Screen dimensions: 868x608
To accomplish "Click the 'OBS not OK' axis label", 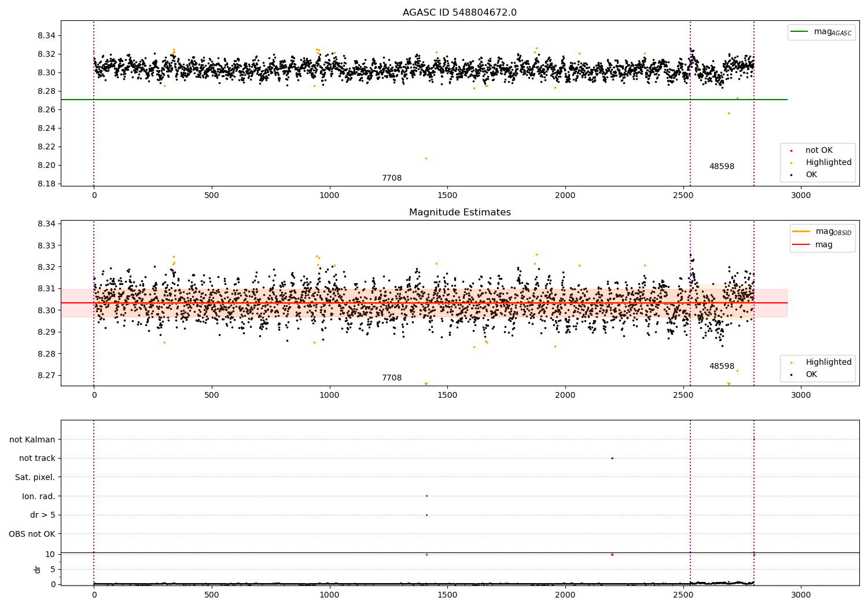I will pyautogui.click(x=32, y=534).
